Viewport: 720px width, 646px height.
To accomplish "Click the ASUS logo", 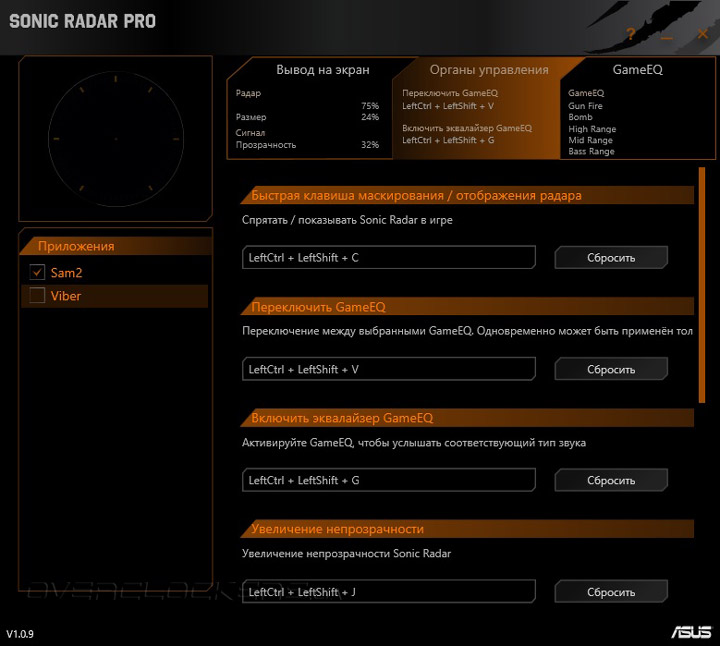I will click(691, 632).
